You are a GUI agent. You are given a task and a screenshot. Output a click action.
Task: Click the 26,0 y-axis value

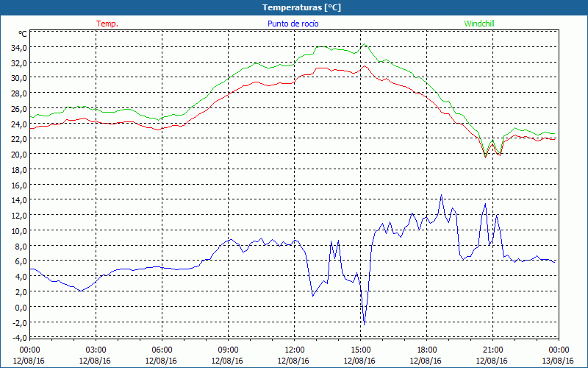20,108
